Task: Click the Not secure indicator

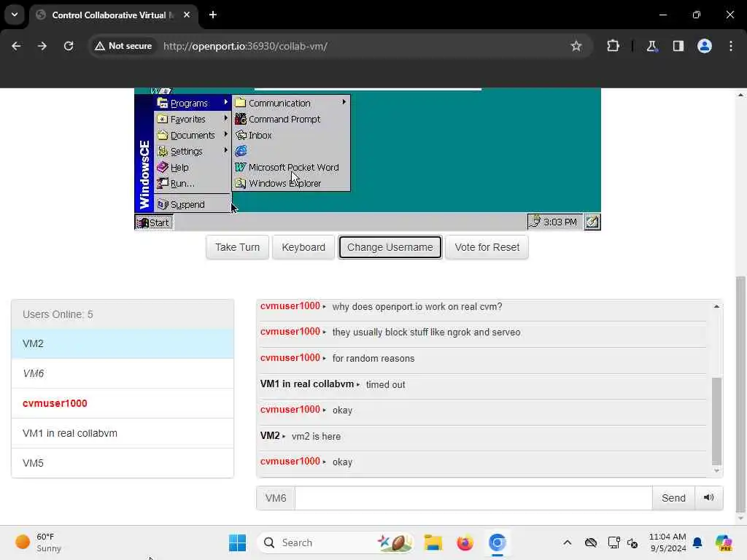Action: click(123, 46)
